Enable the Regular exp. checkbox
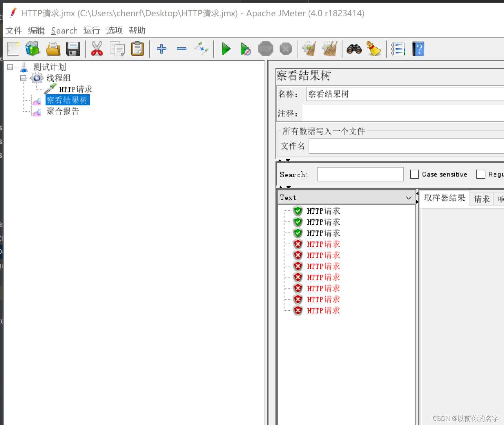 pyautogui.click(x=481, y=174)
